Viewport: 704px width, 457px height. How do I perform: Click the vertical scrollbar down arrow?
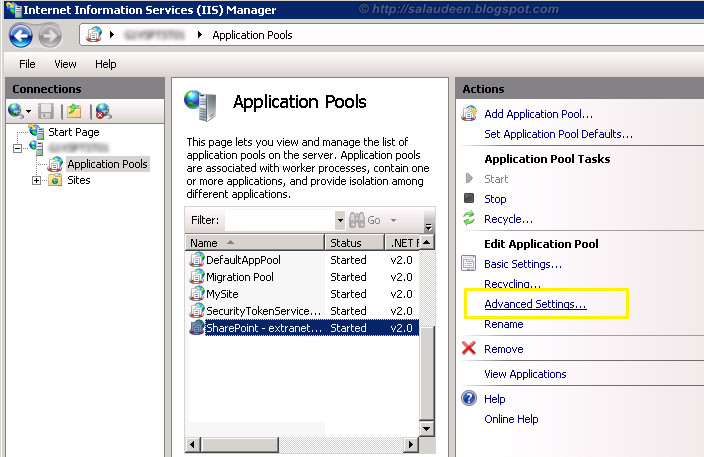[x=427, y=428]
